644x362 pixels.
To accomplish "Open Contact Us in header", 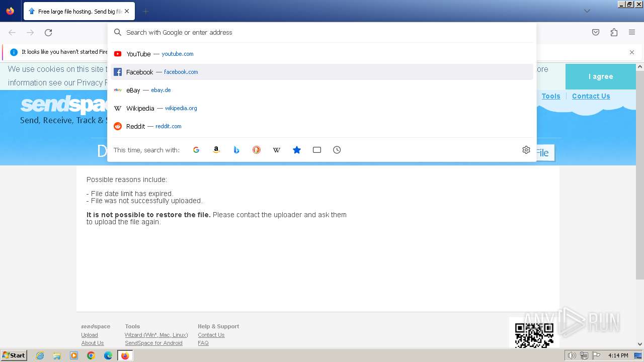I will tap(591, 96).
